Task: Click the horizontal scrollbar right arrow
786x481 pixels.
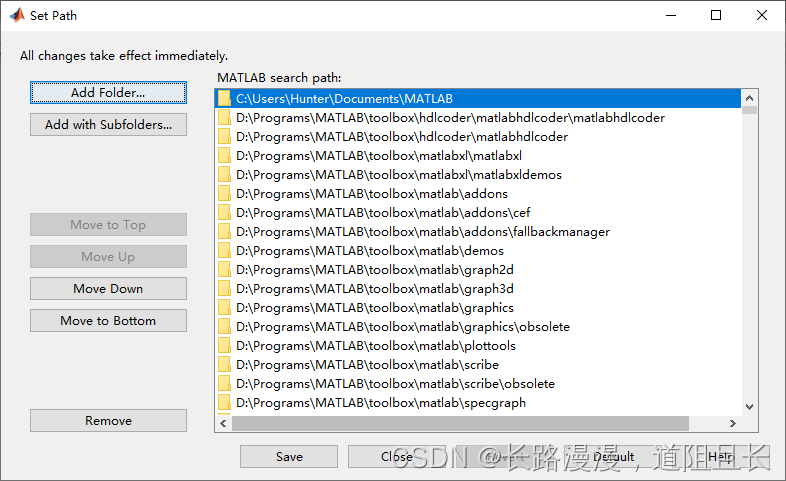Action: [733, 423]
